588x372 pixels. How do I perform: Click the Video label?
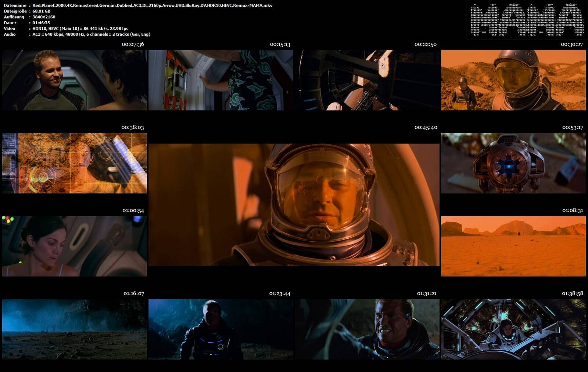click(x=10, y=28)
